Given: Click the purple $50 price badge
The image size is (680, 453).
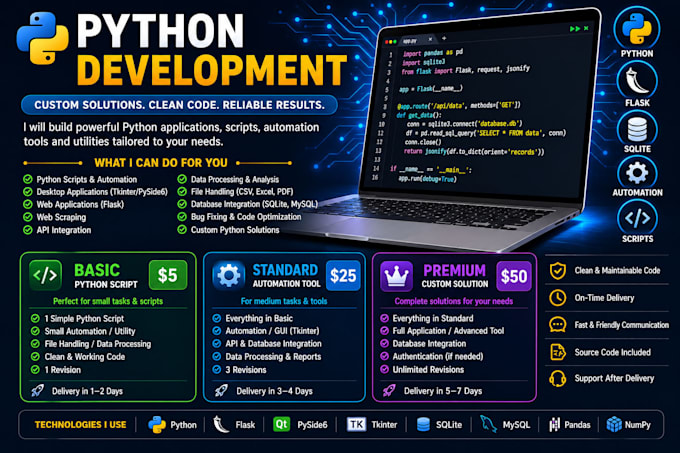Looking at the screenshot, I should click(x=514, y=276).
